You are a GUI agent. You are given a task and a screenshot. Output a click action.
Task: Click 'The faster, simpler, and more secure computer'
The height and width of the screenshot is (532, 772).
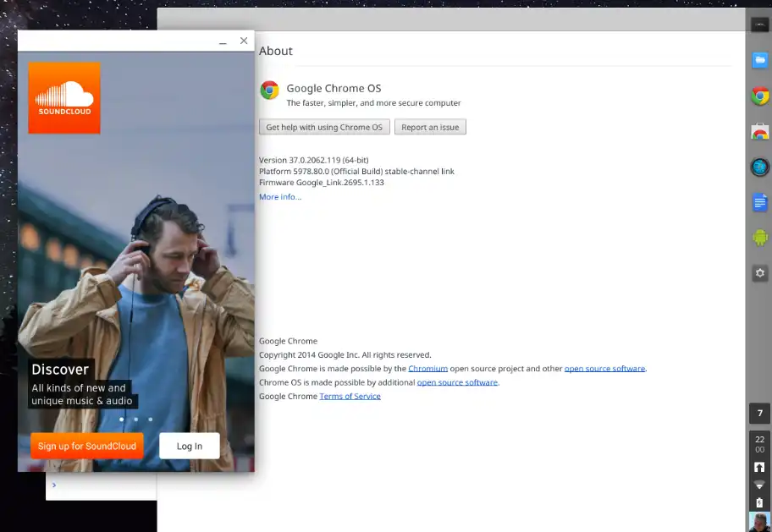coord(373,103)
